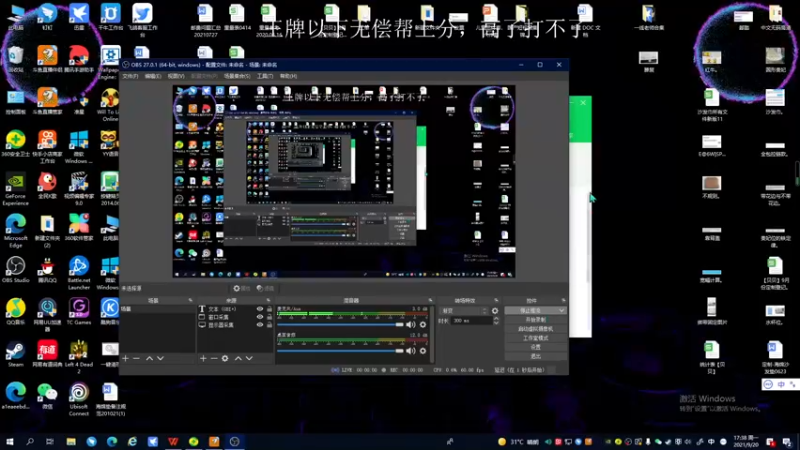Click the 滤镜 filters button above Sources
This screenshot has height=450, width=800.
(x=265, y=289)
